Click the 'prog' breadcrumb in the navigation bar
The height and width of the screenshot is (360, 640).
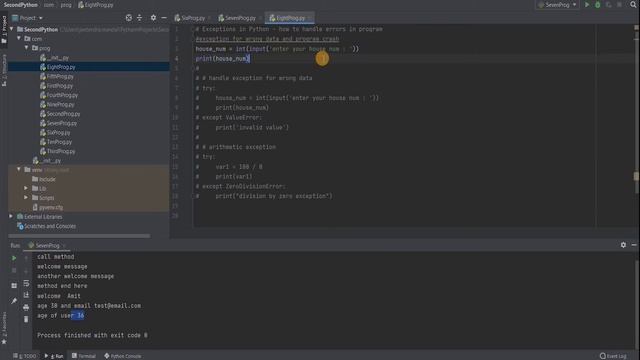pos(66,5)
